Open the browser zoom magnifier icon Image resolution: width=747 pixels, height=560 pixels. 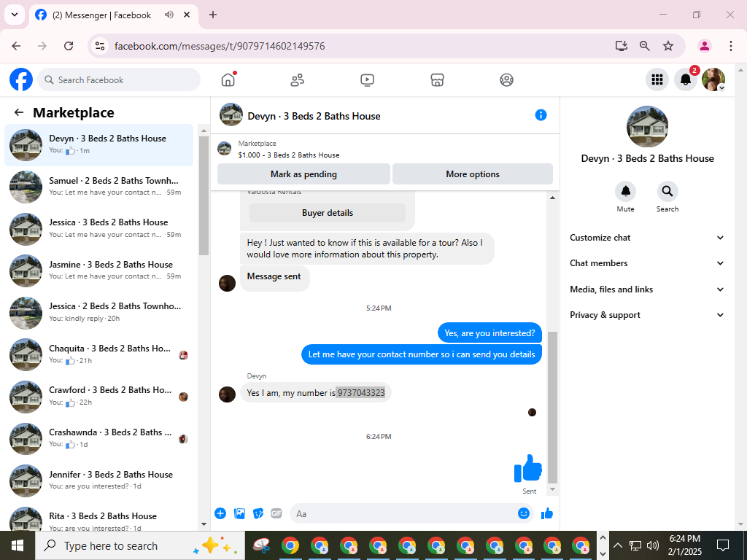click(645, 46)
